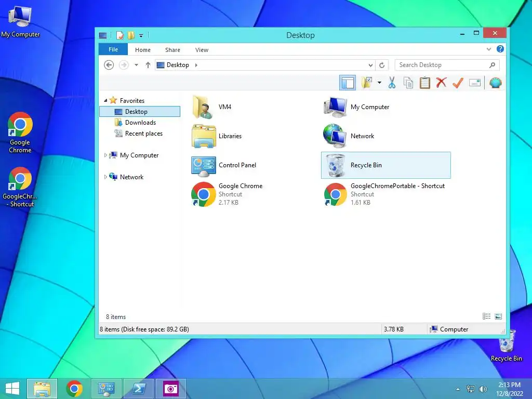Open address bar history dropdown

point(370,65)
